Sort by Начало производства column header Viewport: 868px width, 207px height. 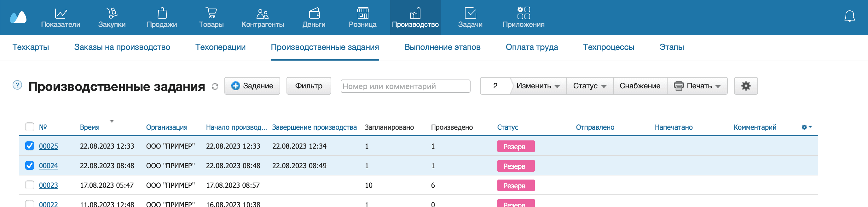(x=236, y=127)
